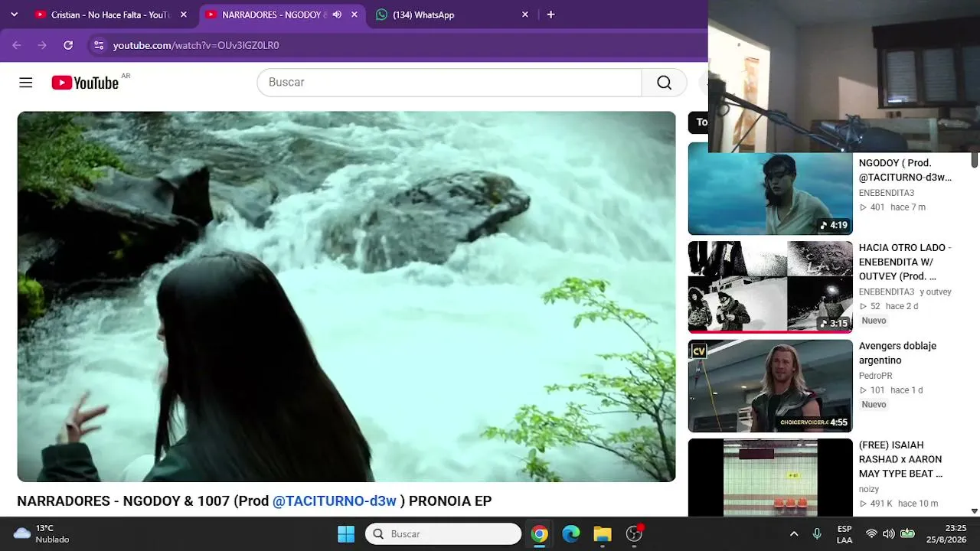This screenshot has height=551, width=980.
Task: Click the YouTube search magnifier button
Action: tap(664, 83)
